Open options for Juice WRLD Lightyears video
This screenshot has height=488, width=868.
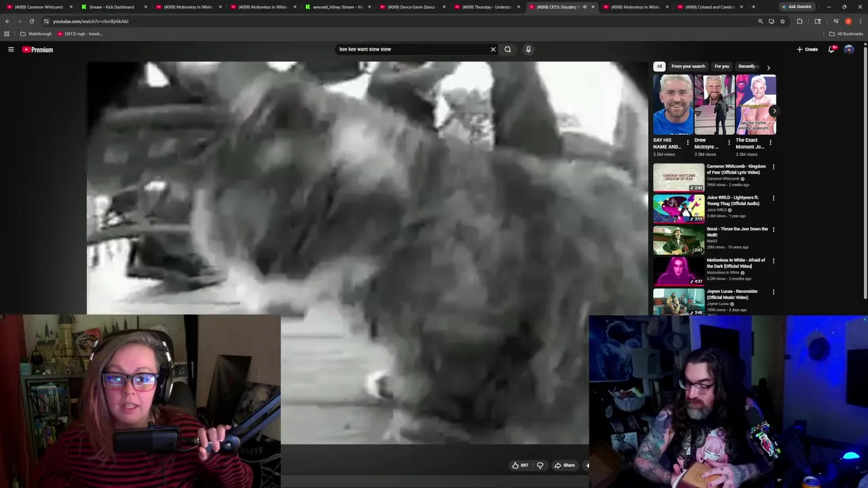773,198
